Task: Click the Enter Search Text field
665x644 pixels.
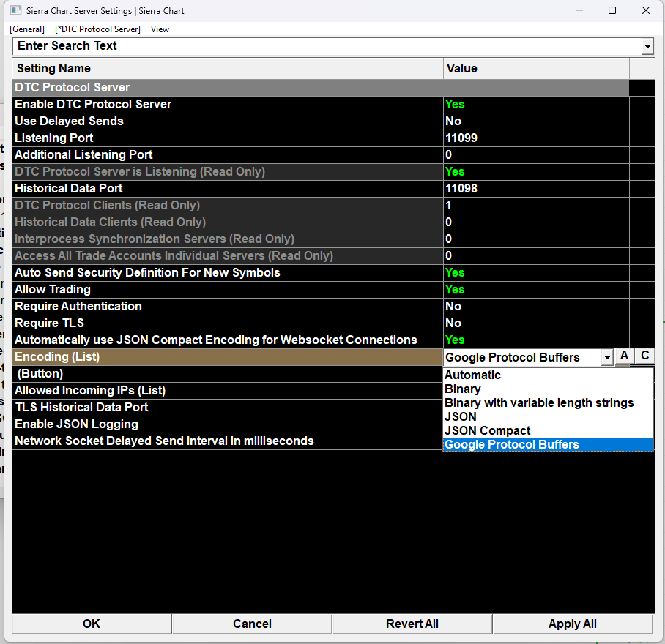Action: click(327, 46)
